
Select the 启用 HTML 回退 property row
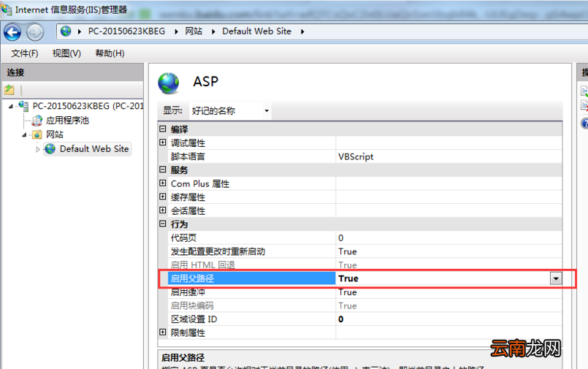pyautogui.click(x=365, y=265)
